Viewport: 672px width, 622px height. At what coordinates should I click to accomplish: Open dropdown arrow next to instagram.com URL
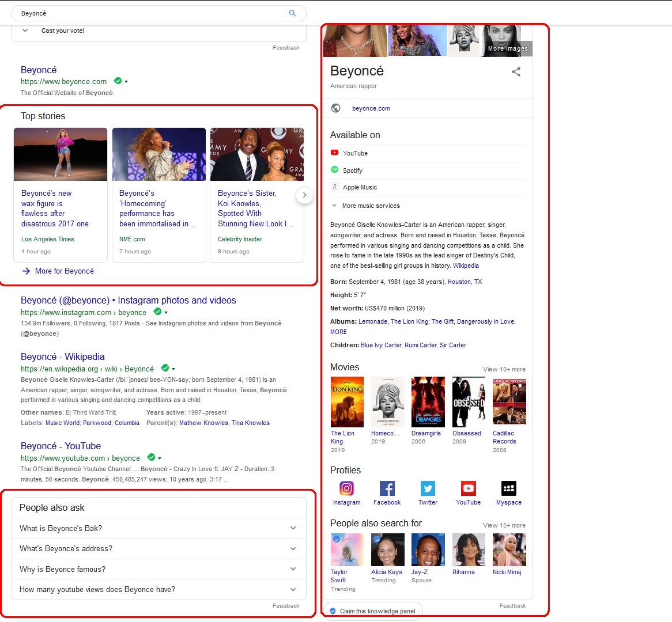[166, 313]
